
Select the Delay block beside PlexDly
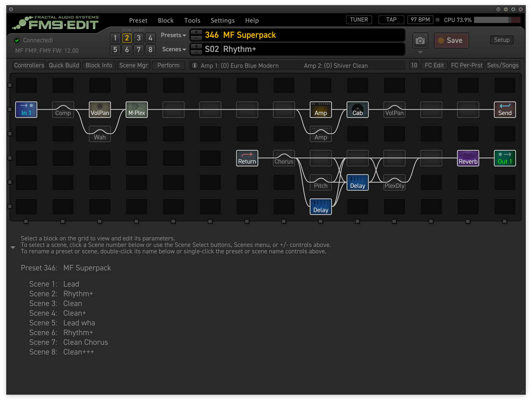[357, 182]
